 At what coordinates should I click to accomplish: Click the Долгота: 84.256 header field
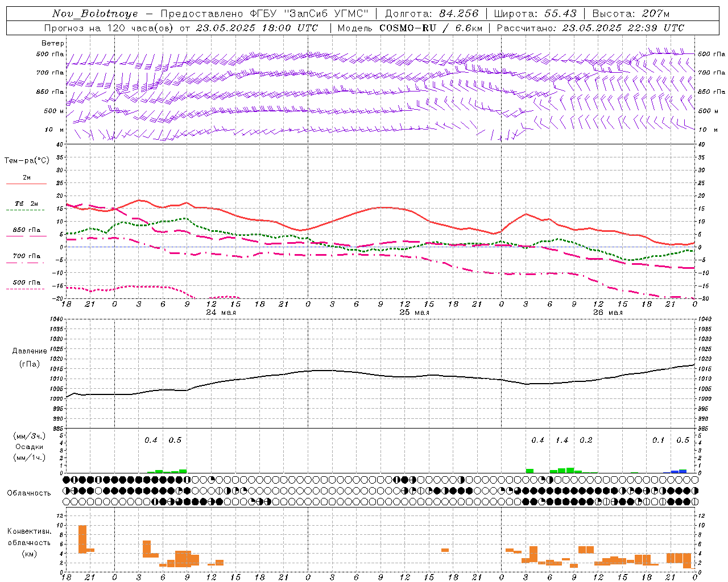[432, 14]
